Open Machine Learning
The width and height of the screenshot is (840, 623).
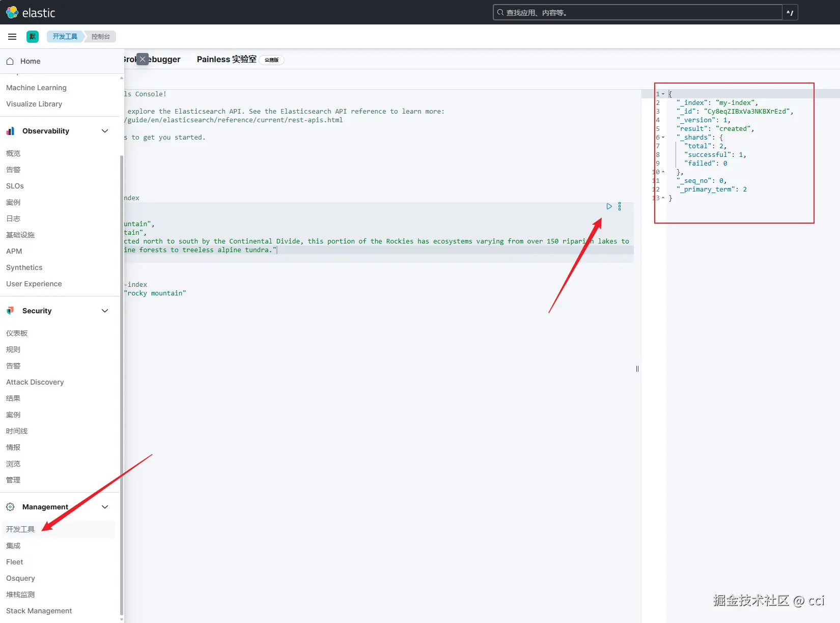[36, 88]
